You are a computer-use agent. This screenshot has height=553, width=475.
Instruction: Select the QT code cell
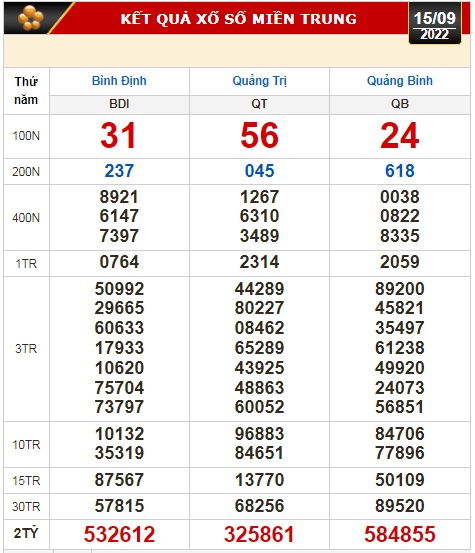click(259, 104)
